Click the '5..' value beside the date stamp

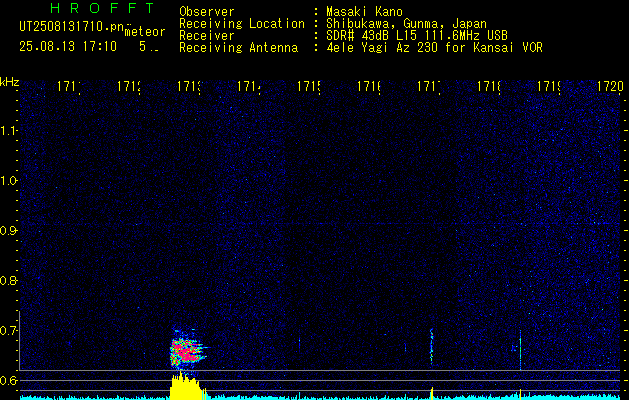(x=149, y=47)
